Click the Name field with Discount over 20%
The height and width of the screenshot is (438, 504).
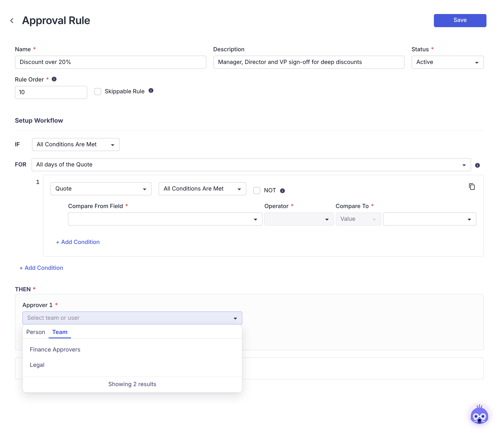pos(110,62)
